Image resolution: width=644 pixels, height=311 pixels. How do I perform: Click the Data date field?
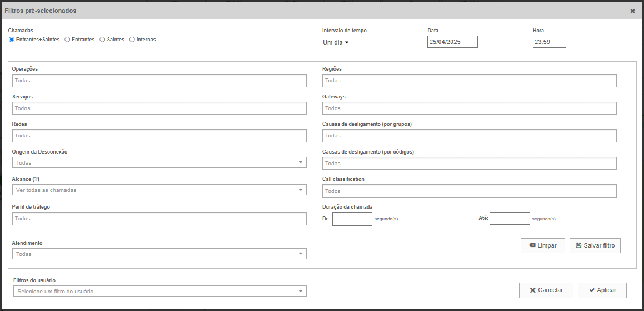pyautogui.click(x=452, y=42)
